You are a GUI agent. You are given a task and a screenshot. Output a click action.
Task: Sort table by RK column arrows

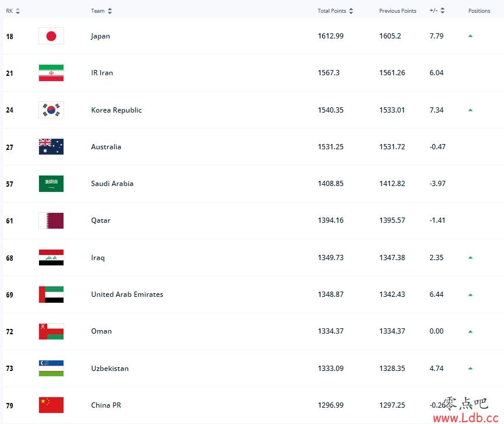pos(17,11)
